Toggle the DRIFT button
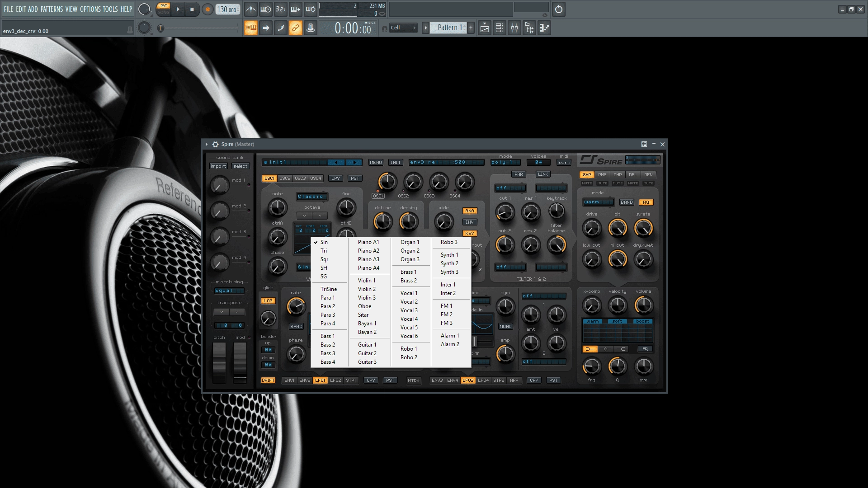Screen dimensions: 868x488 pyautogui.click(x=268, y=380)
